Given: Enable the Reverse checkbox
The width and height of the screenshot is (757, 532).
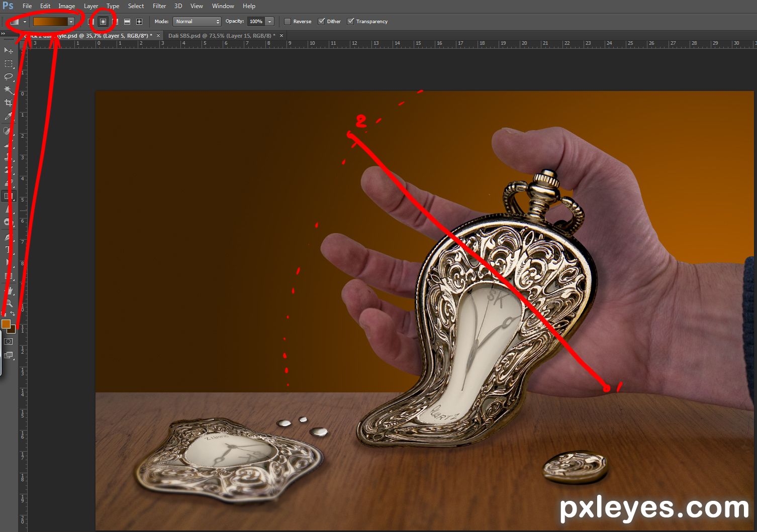Looking at the screenshot, I should pyautogui.click(x=288, y=22).
